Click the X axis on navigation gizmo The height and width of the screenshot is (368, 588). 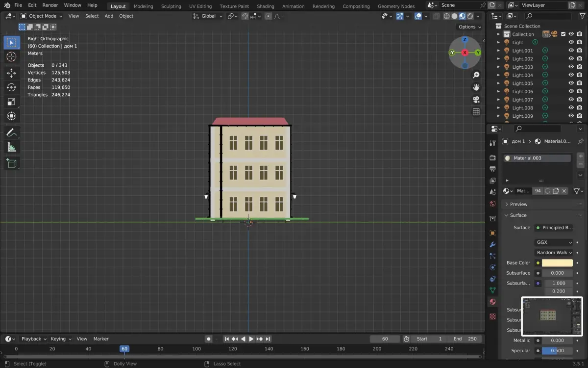tap(465, 53)
